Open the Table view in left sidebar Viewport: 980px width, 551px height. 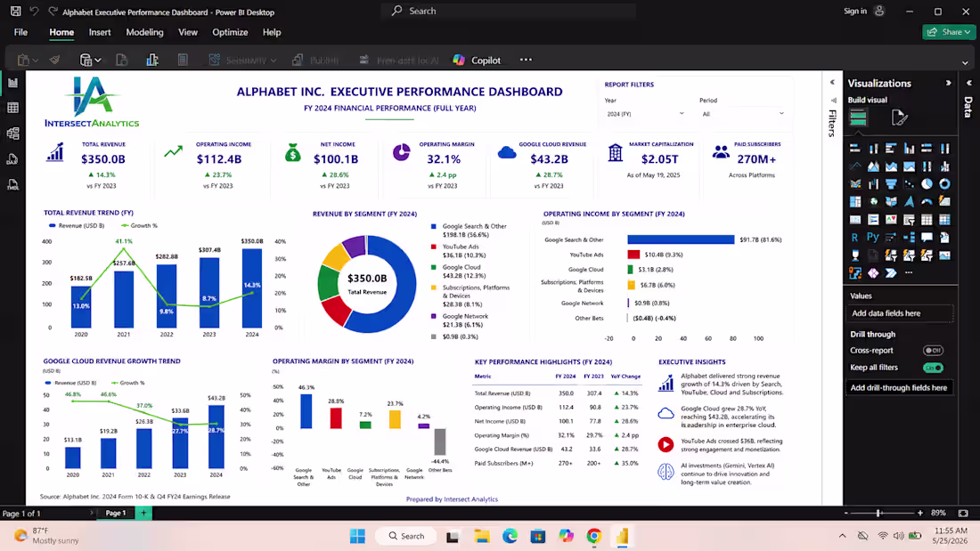12,108
